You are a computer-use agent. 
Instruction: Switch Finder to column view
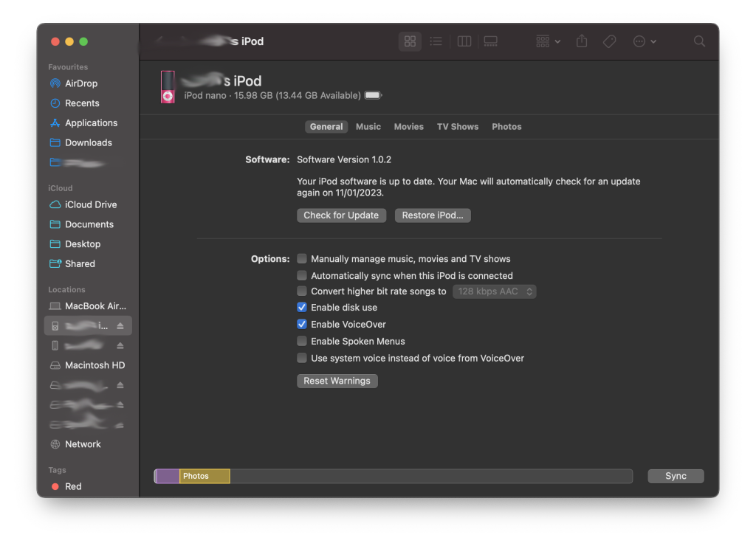[464, 41]
